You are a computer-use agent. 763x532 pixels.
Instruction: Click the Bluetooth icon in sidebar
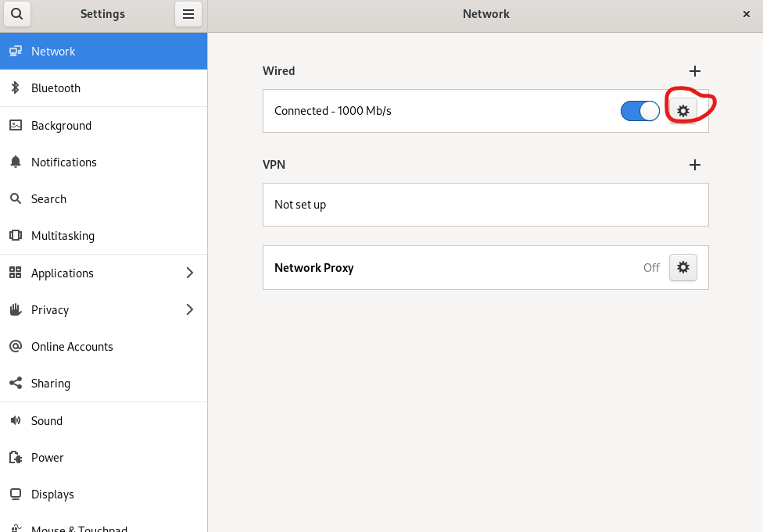click(15, 87)
